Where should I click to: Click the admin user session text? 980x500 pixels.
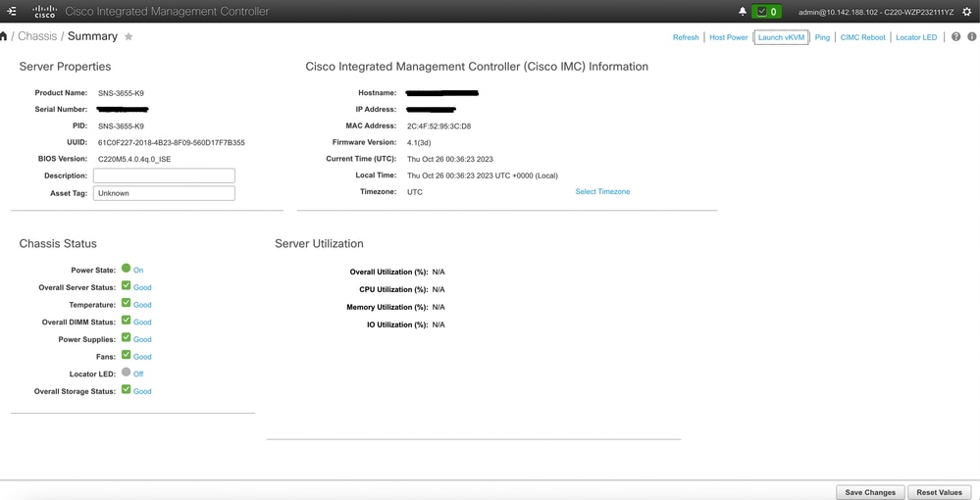[876, 12]
